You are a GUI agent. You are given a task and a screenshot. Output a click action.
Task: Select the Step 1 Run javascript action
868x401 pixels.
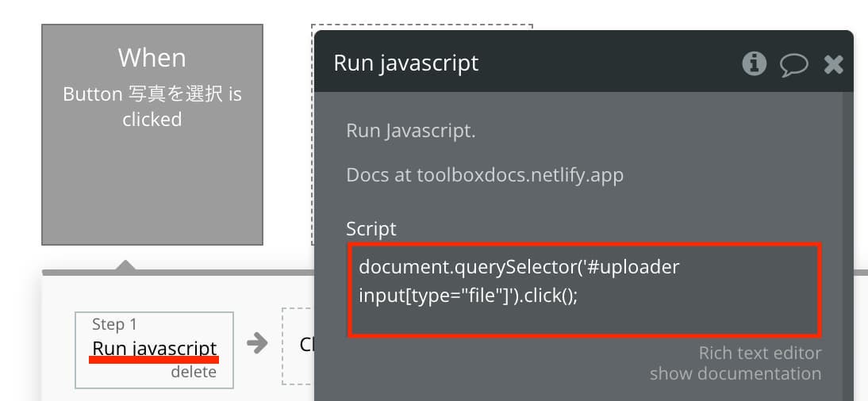155,350
